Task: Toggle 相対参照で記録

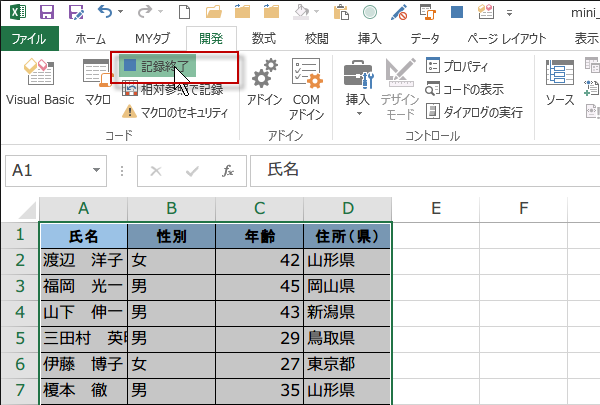Action: click(173, 90)
